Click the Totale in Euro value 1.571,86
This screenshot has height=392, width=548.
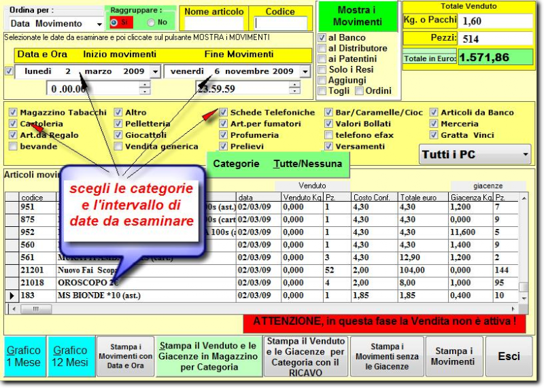(x=496, y=58)
